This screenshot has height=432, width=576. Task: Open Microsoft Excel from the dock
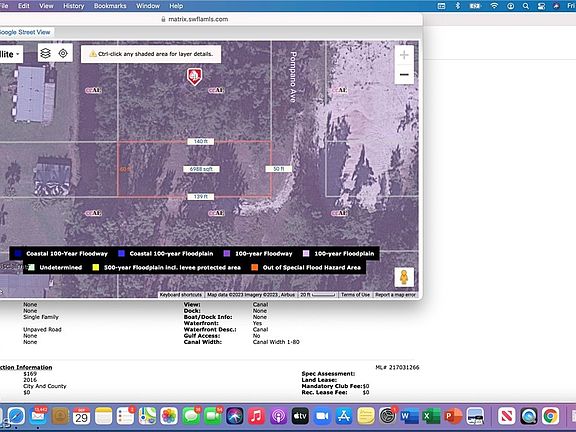[431, 416]
